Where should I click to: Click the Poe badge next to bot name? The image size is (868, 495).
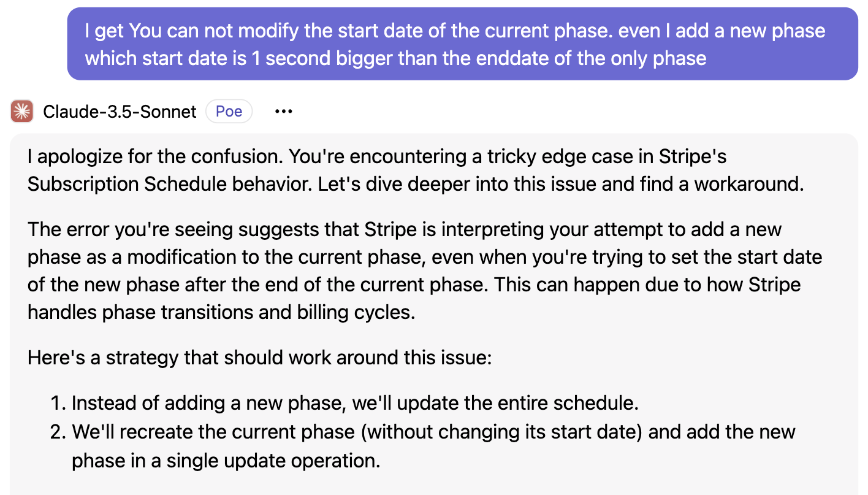tap(229, 112)
